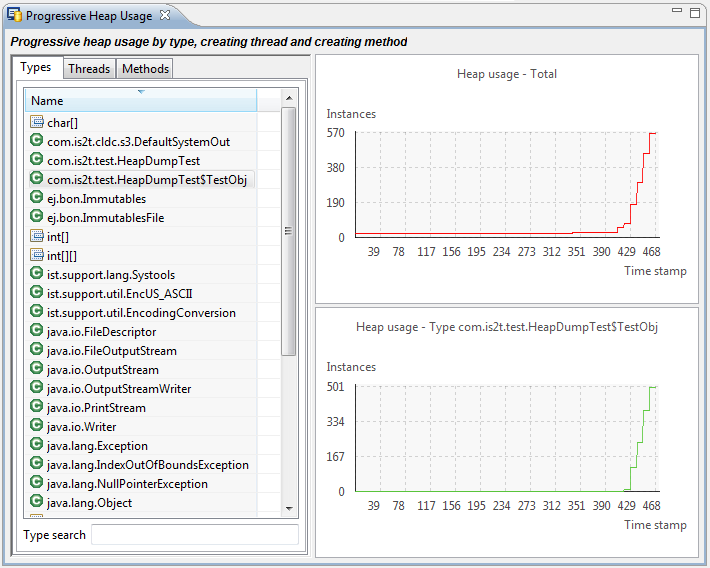Select the Types tab

point(36,68)
